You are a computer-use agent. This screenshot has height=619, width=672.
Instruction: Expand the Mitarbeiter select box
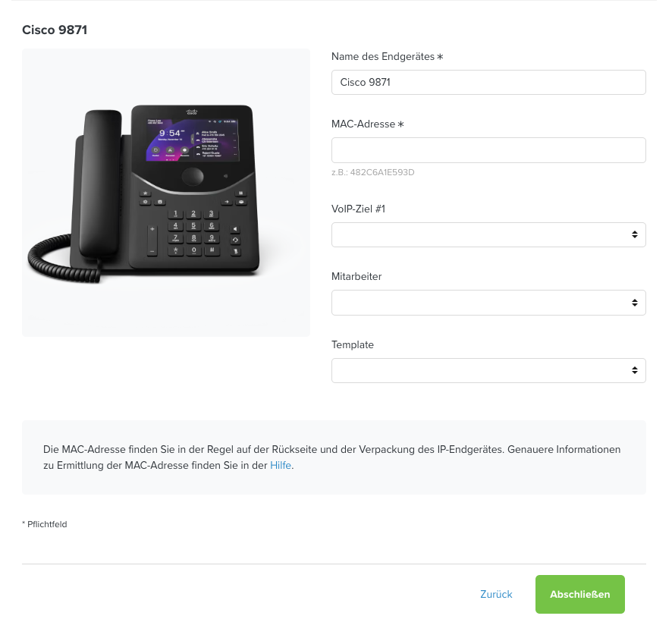[488, 303]
